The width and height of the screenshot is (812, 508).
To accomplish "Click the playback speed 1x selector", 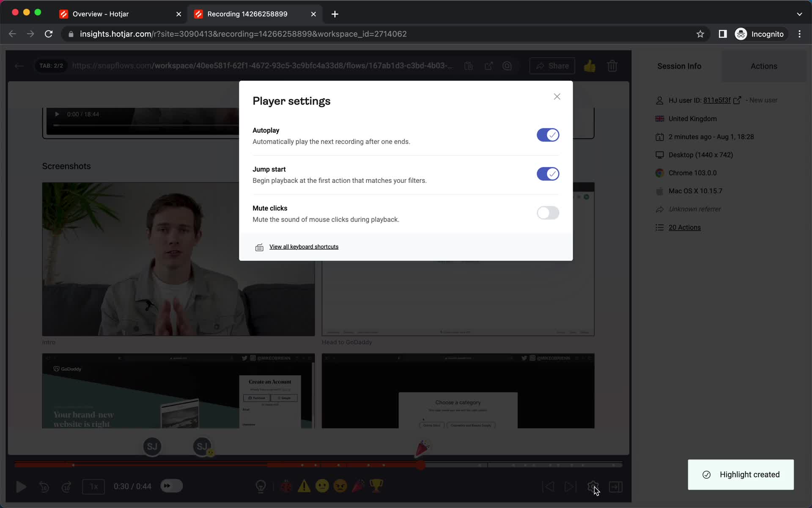I will [x=93, y=486].
